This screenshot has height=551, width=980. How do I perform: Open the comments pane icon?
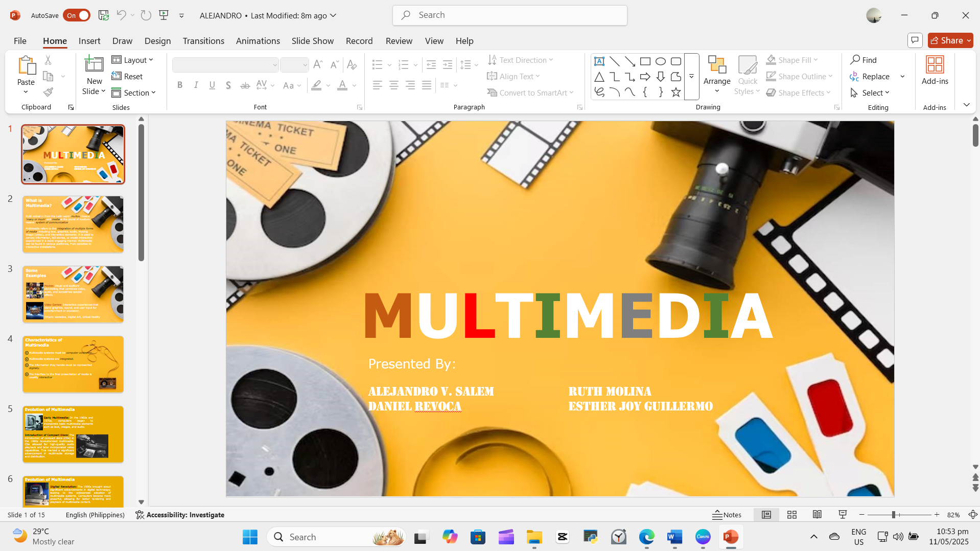click(915, 40)
